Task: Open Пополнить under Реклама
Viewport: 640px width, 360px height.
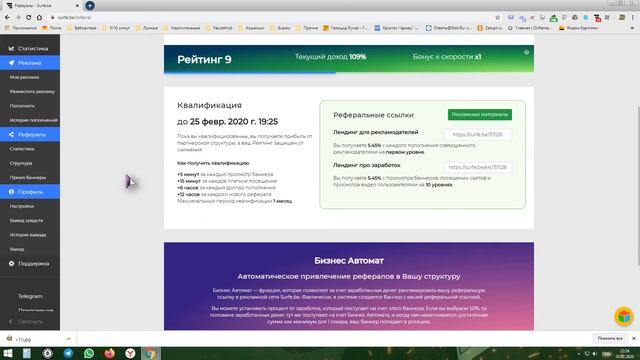Action: point(22,106)
